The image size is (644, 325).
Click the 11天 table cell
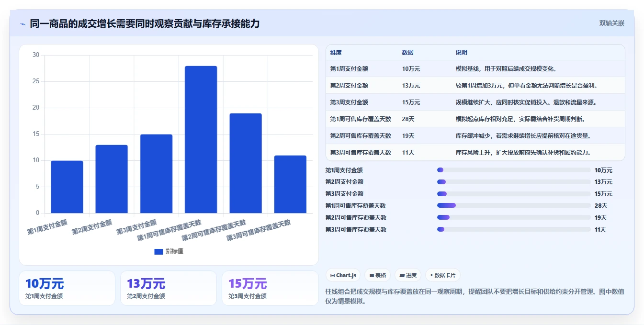point(408,152)
